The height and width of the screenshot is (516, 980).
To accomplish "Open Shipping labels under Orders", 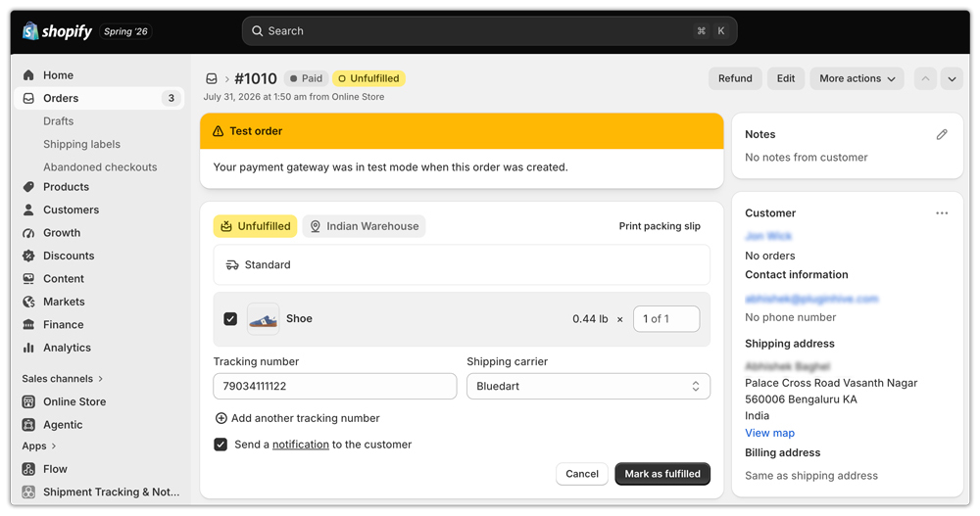I will 82,144.
